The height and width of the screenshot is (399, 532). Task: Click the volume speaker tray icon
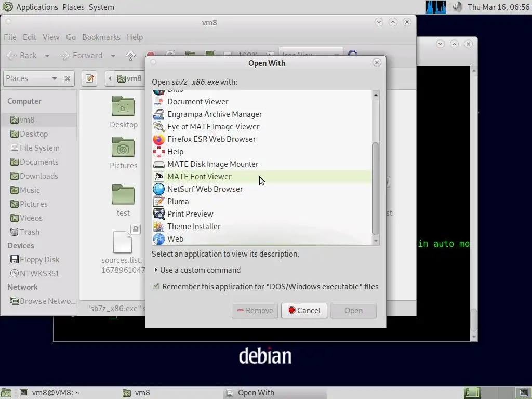[457, 7]
